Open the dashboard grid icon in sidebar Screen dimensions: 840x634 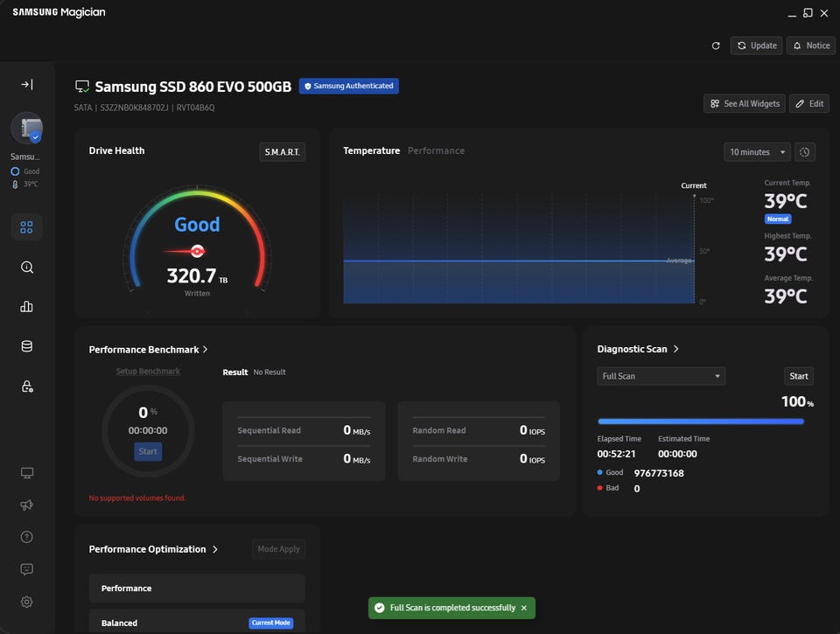pyautogui.click(x=27, y=227)
